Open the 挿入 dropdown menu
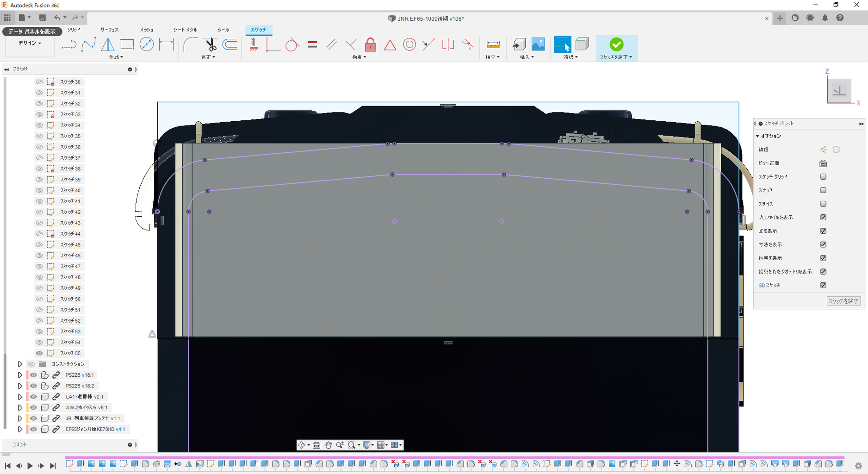This screenshot has width=868, height=474. tap(527, 57)
